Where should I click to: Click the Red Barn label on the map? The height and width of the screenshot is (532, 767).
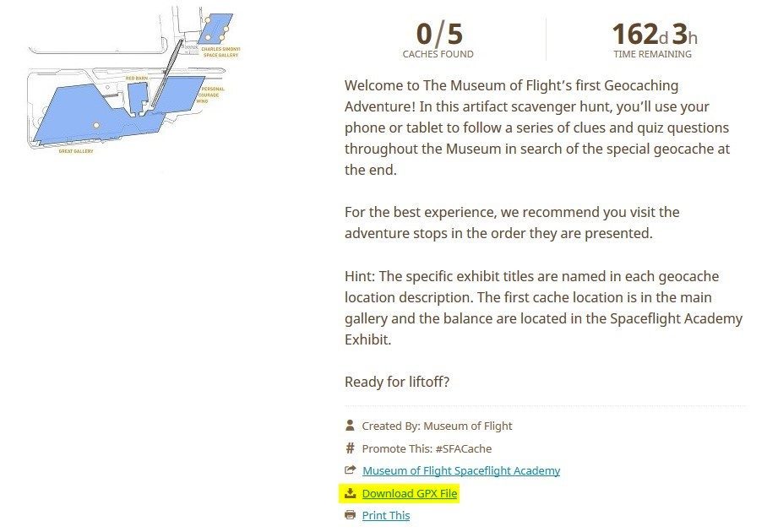[x=137, y=79]
